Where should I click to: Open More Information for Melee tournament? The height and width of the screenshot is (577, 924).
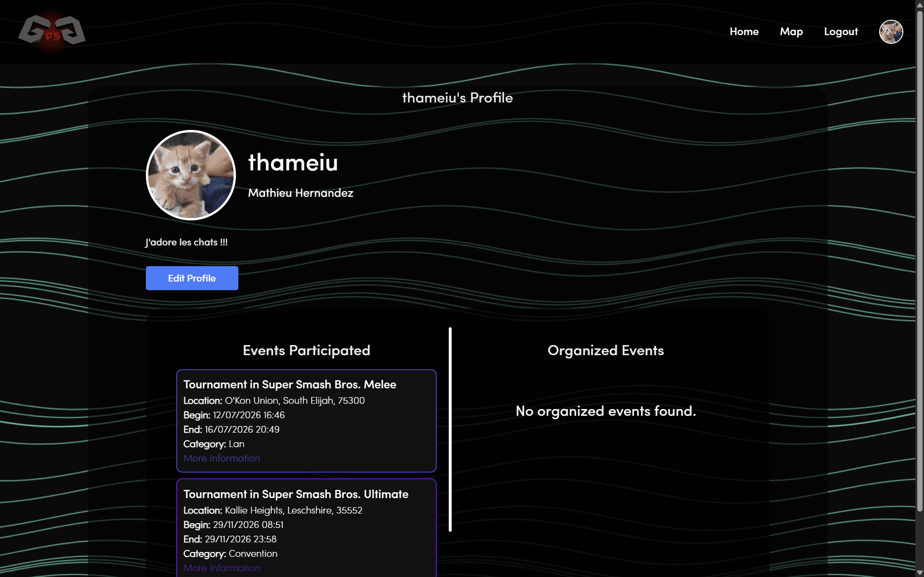click(221, 458)
